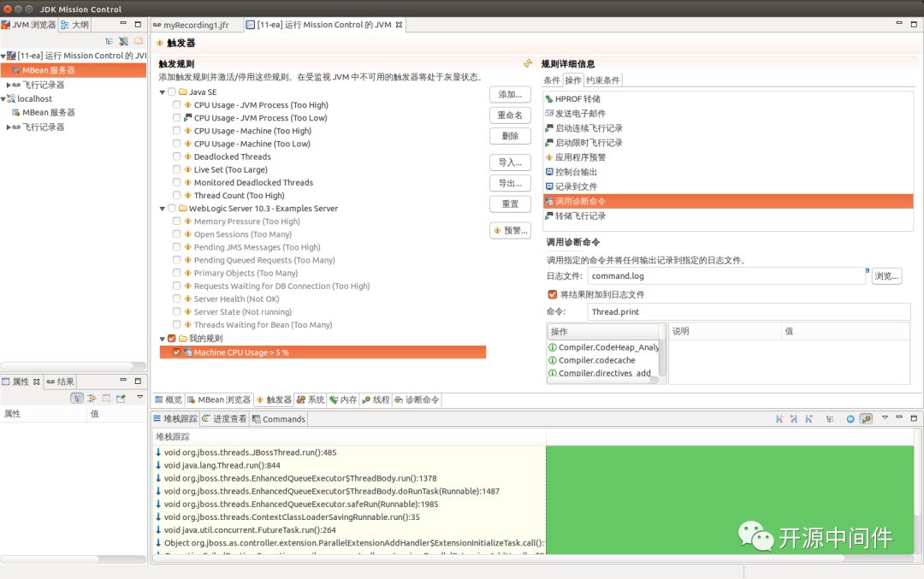The height and width of the screenshot is (579, 924).
Task: Collapse the [11-ea] Mission Control JVM node
Action: coord(3,56)
